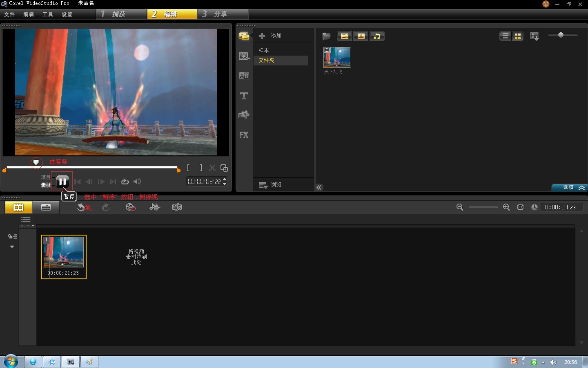Click the left orange trim marker
This screenshot has height=368, width=588.
tap(4, 170)
